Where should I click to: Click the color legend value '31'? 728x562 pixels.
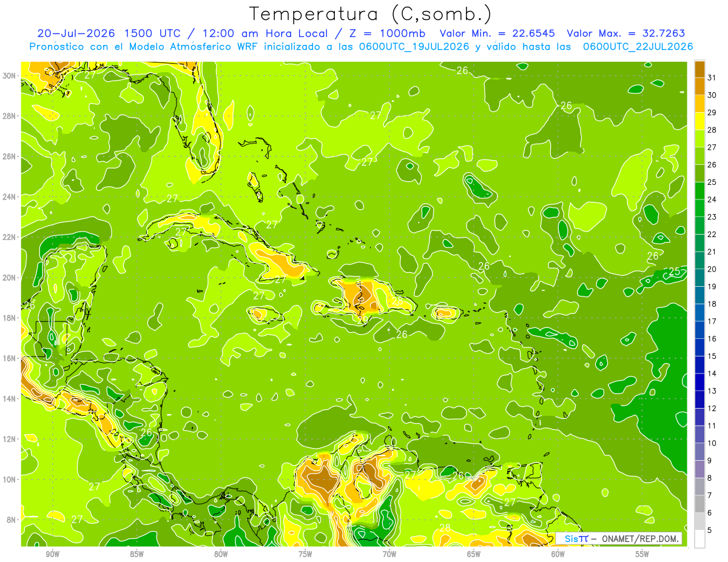click(x=712, y=78)
